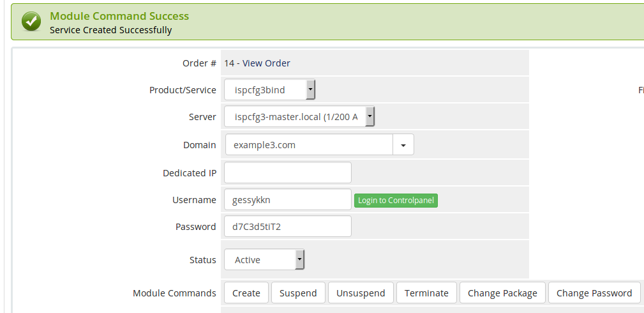The width and height of the screenshot is (644, 313).
Task: Click the Status dropdown arrow button
Action: pyautogui.click(x=300, y=259)
